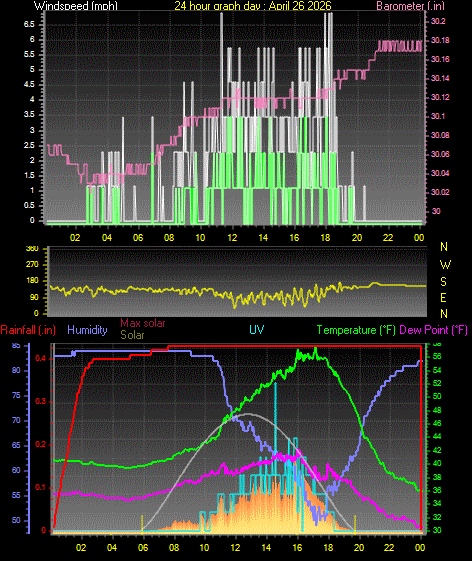472x561 pixels.
Task: Click the "W" compass direction label
Action: click(445, 265)
